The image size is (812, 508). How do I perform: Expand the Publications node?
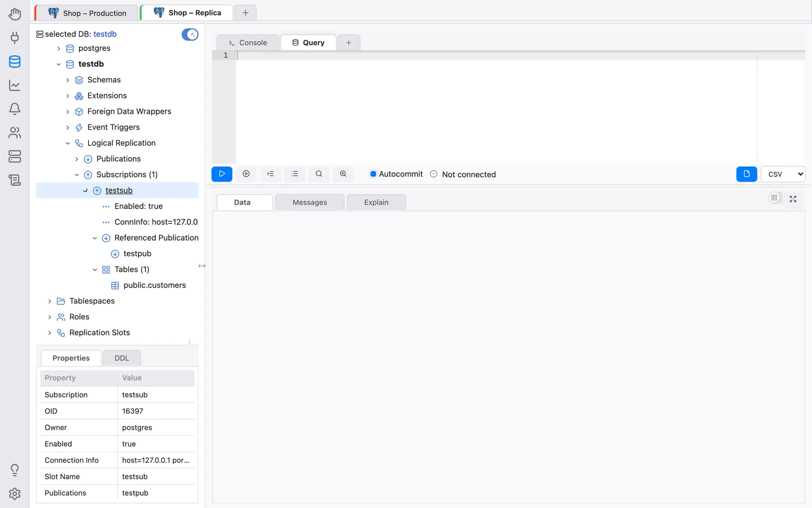pos(77,159)
